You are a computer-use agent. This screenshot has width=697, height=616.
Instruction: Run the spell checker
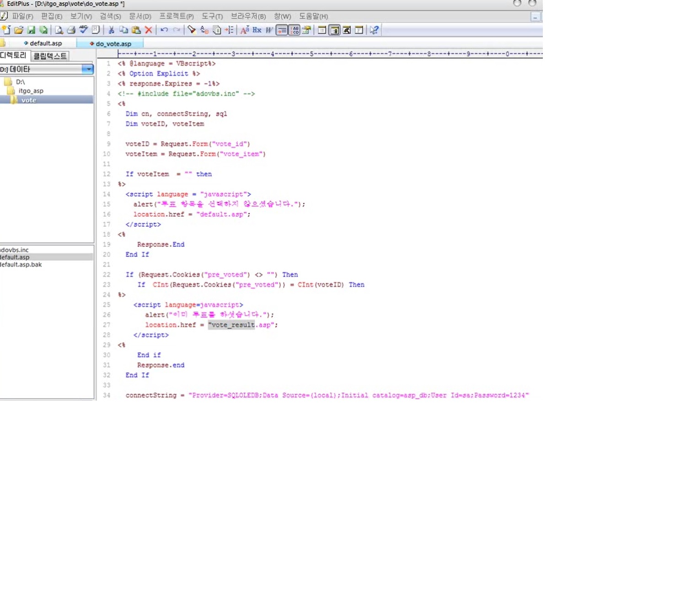pyautogui.click(x=83, y=30)
